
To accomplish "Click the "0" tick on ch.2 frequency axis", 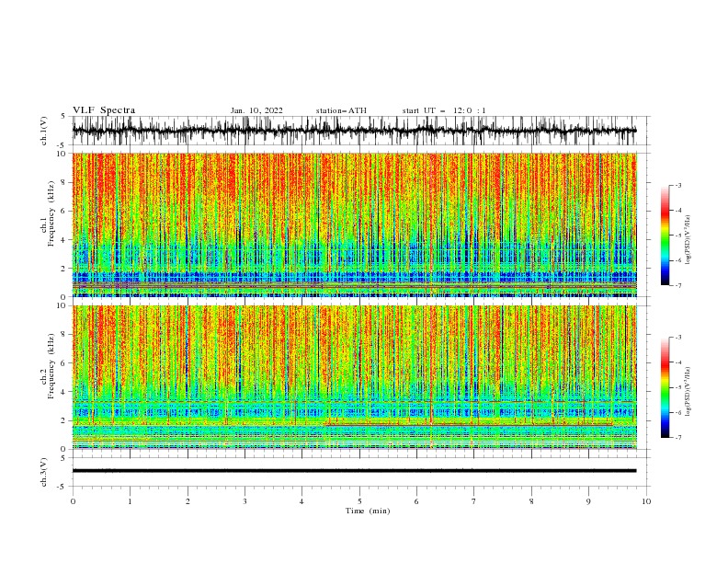I will 64,449.
